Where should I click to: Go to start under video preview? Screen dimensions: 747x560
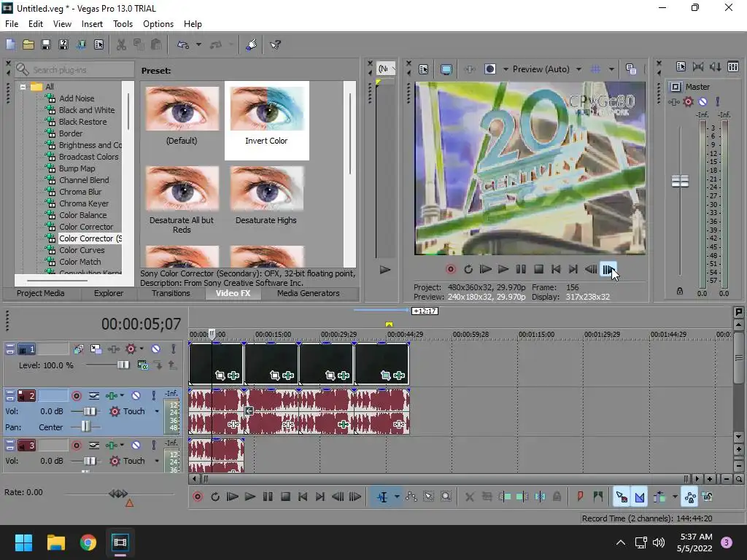pos(555,269)
